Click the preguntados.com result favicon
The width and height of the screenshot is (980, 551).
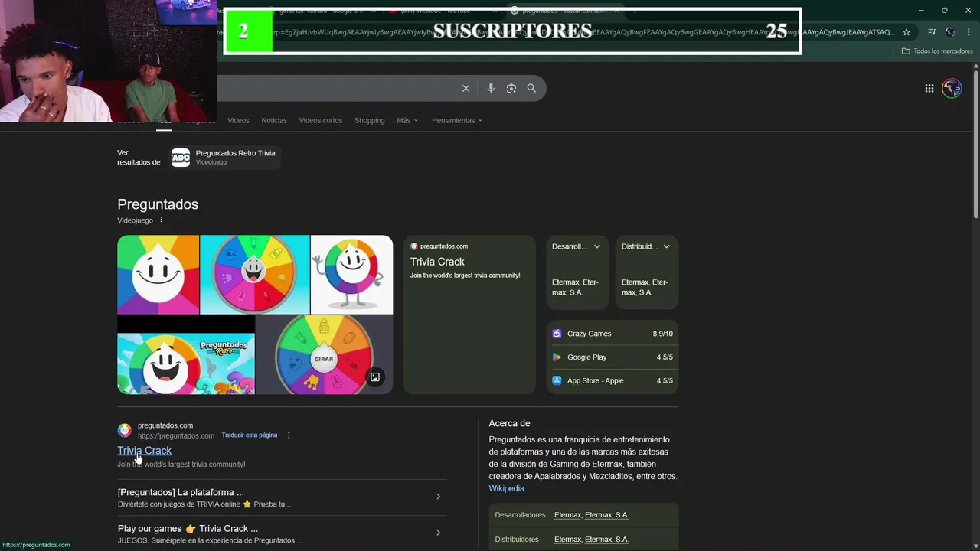click(x=124, y=430)
